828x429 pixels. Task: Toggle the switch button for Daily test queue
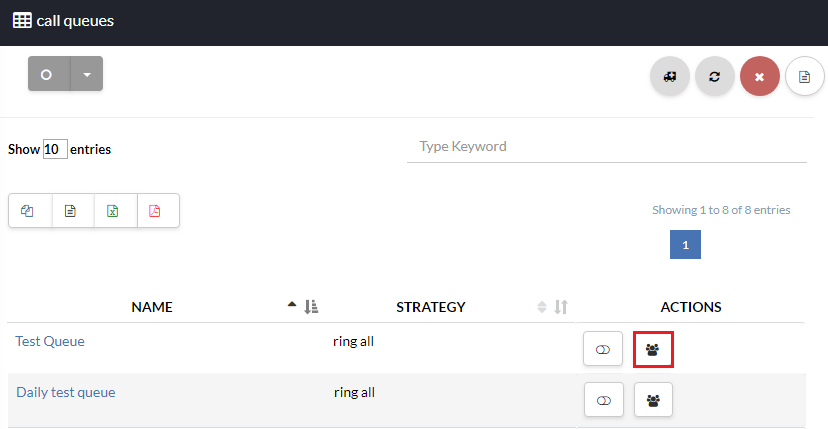(603, 400)
